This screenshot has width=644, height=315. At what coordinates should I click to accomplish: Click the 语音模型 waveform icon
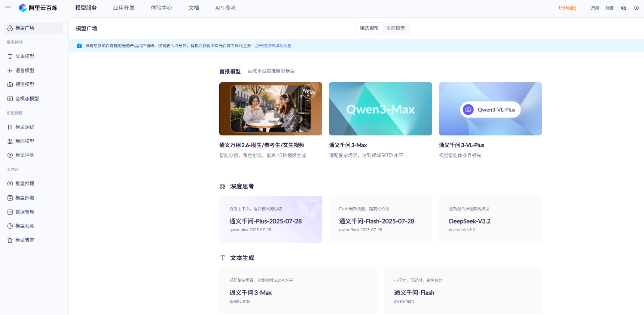click(x=10, y=71)
